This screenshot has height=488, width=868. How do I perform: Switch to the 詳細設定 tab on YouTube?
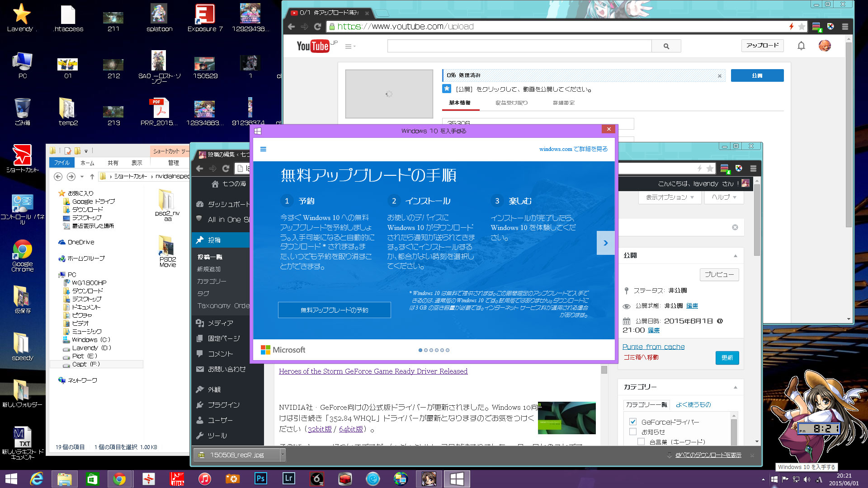pos(564,103)
